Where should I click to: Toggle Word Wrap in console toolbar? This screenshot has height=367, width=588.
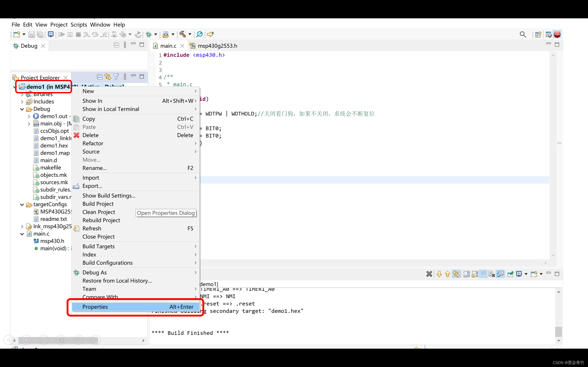483,274
